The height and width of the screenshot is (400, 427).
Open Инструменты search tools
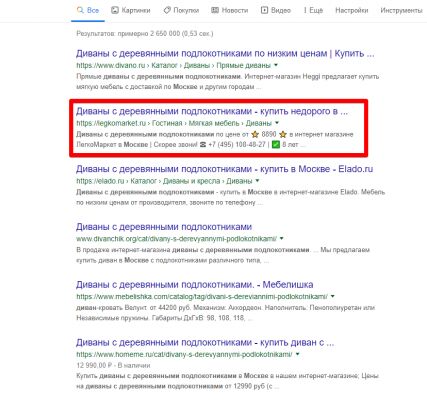(401, 10)
